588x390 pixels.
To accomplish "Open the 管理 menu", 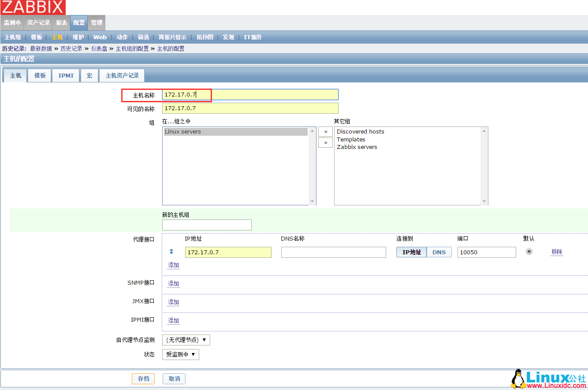I will [x=96, y=22].
